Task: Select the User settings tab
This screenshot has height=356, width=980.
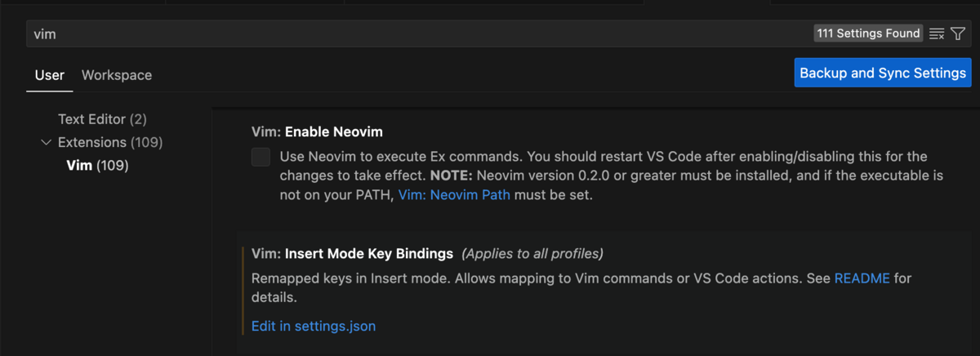Action: [x=50, y=75]
